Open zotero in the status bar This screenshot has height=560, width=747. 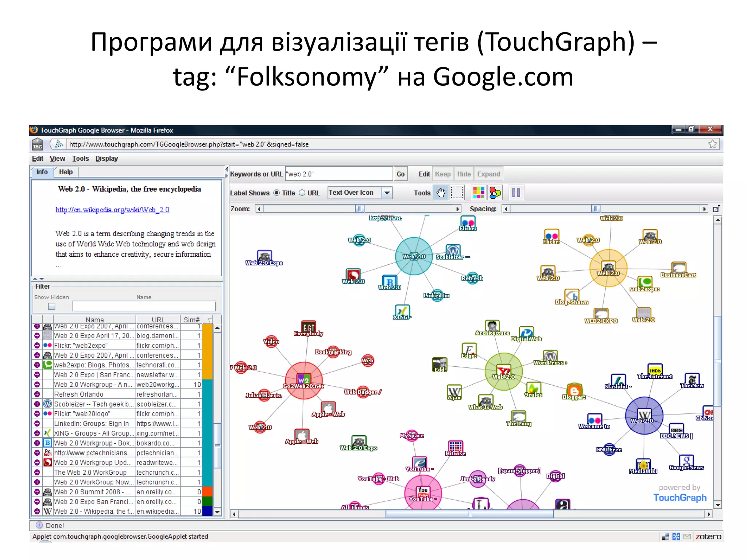tap(708, 536)
